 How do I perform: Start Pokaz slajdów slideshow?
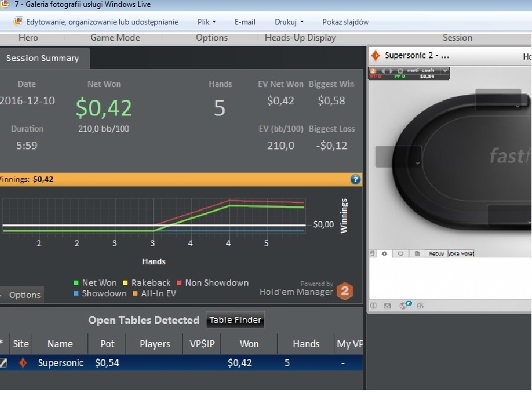pos(346,22)
